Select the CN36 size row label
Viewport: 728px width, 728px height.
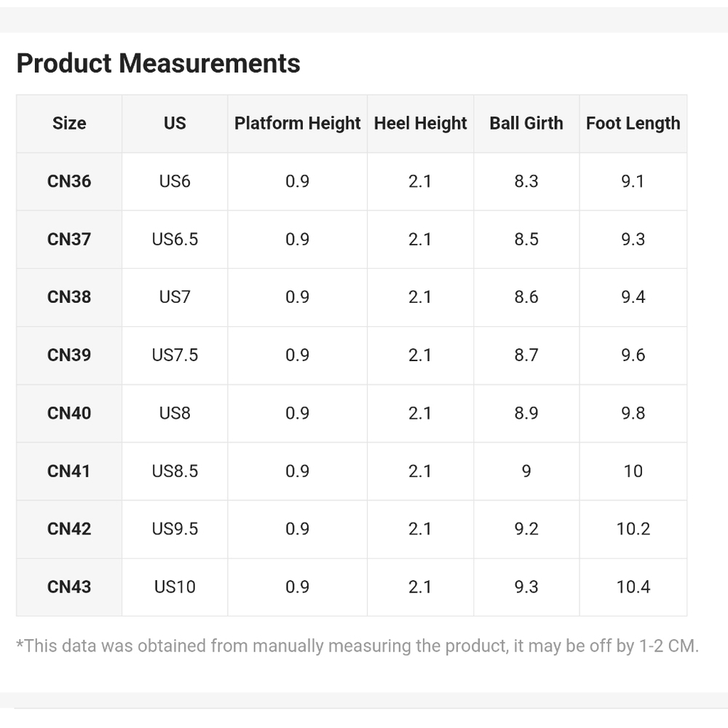69,181
